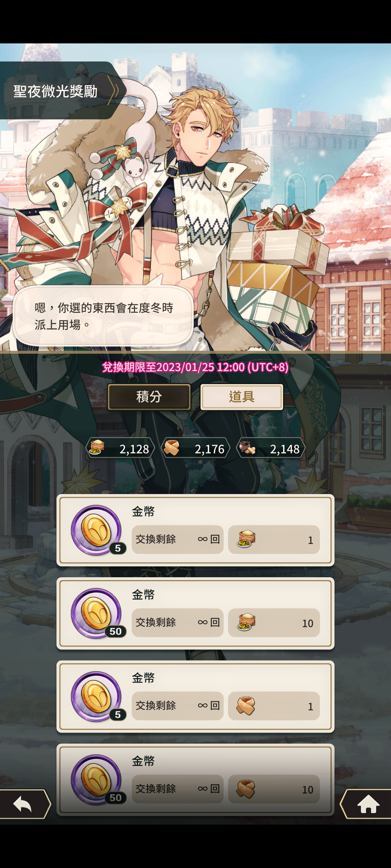
Task: Select the 50 gold coin icon costing grain
Action: click(x=97, y=613)
